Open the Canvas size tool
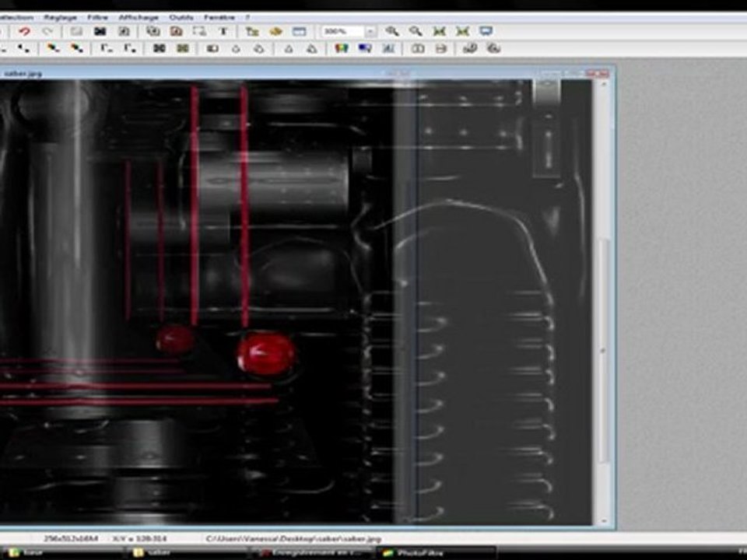 [x=177, y=31]
